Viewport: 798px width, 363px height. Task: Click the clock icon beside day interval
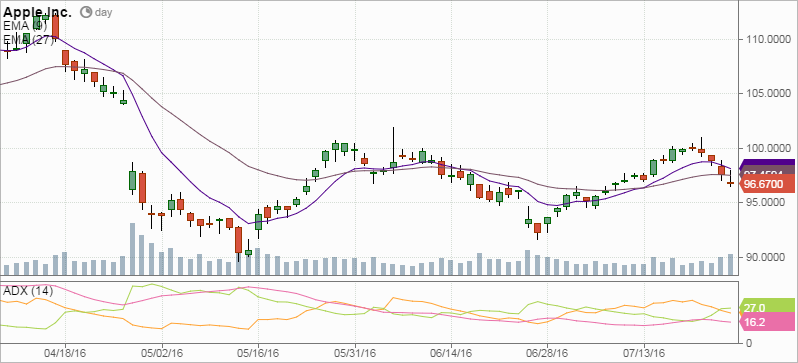click(86, 12)
